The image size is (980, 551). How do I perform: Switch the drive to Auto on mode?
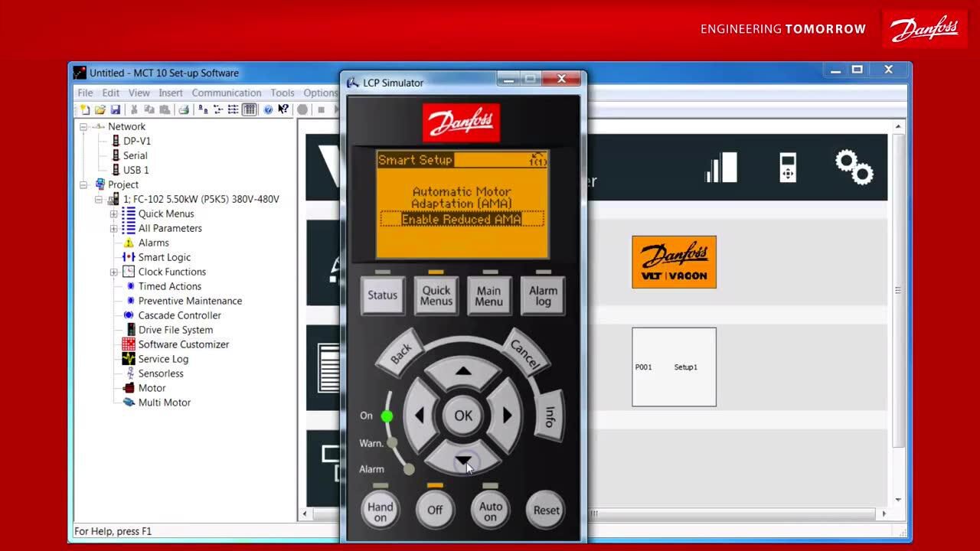click(x=490, y=510)
